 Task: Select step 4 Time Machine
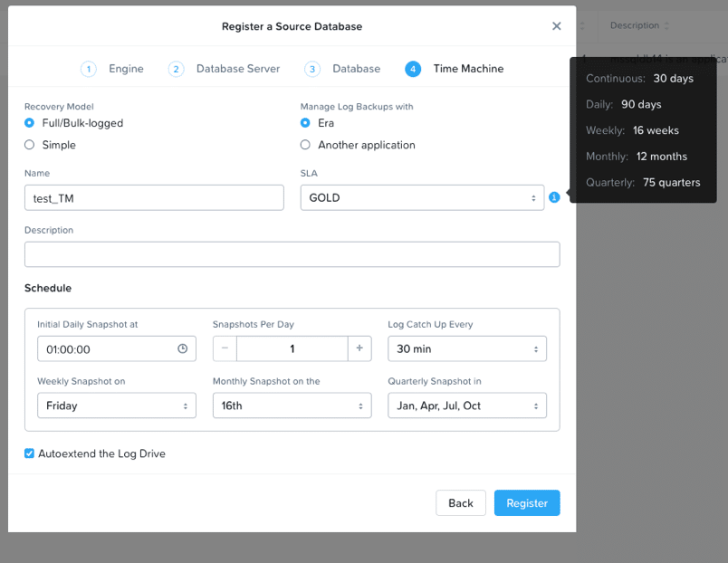[455, 69]
